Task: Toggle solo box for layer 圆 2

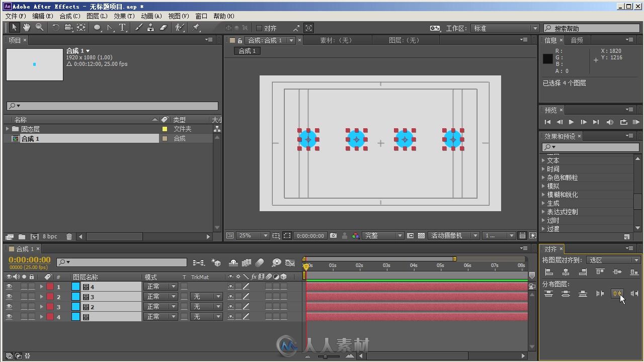Action: 24,307
